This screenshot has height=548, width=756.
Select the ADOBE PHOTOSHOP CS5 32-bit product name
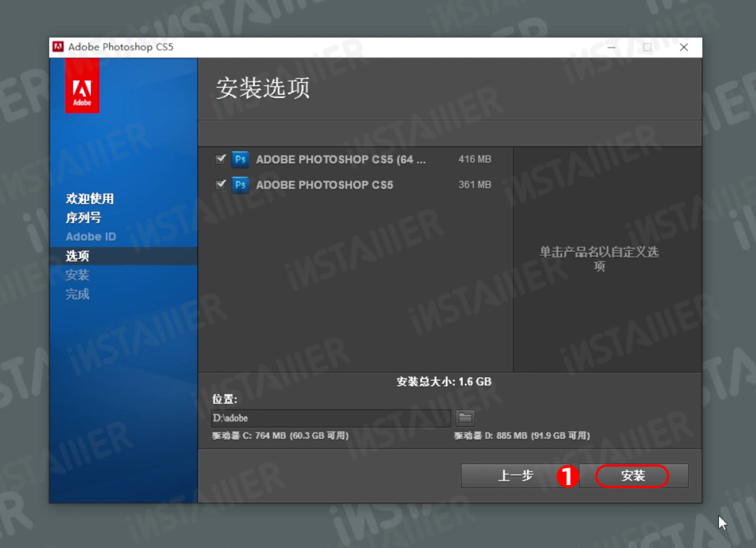tap(325, 185)
